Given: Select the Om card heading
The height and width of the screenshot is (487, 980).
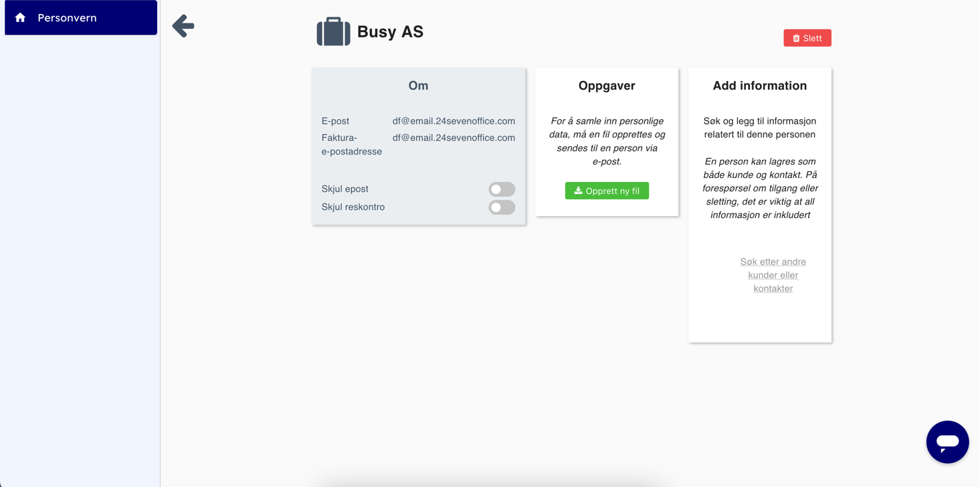Looking at the screenshot, I should coord(418,86).
